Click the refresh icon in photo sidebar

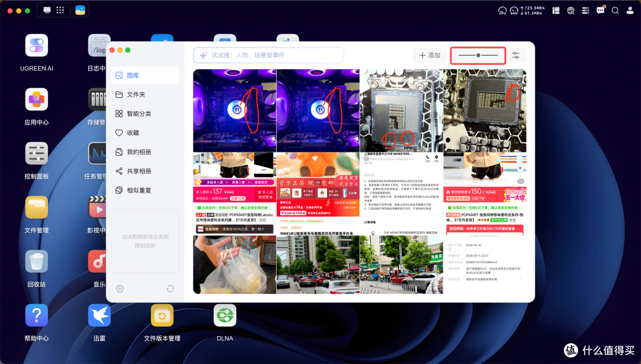170,289
